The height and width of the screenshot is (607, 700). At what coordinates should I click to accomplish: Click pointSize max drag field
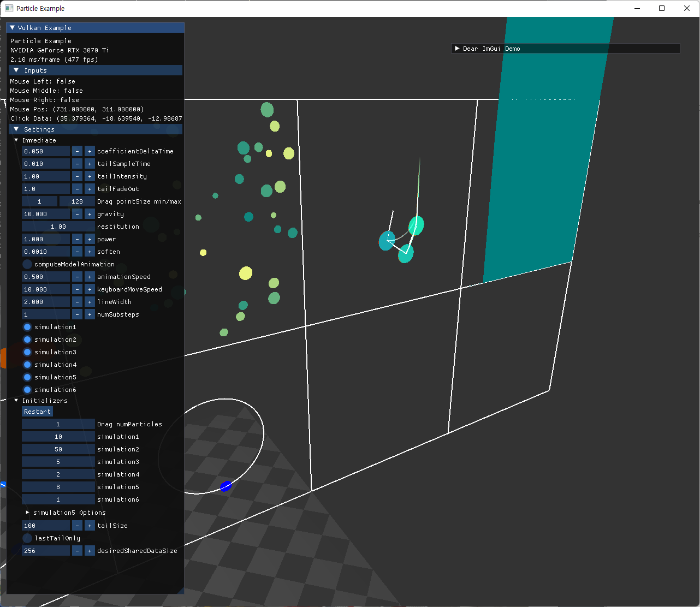point(77,201)
